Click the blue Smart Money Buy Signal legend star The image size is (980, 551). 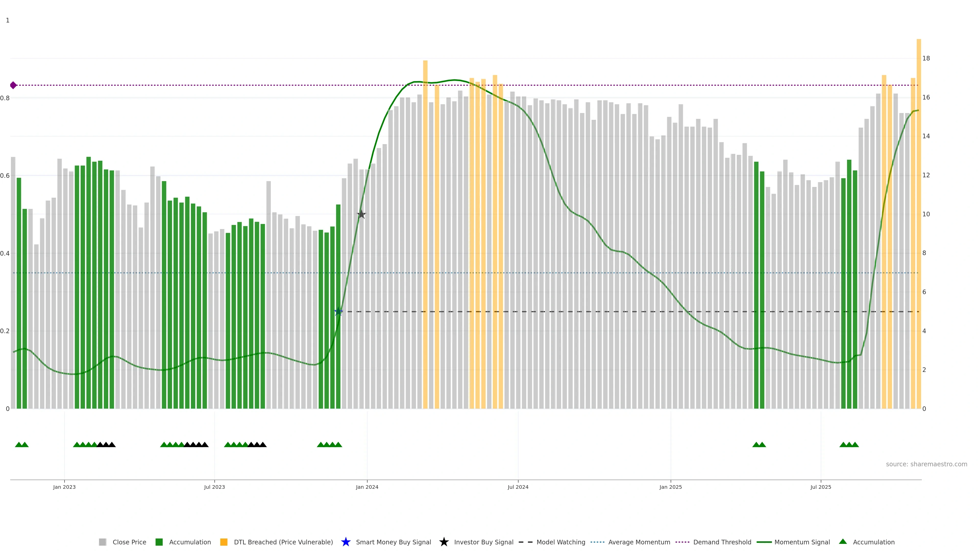tap(346, 542)
